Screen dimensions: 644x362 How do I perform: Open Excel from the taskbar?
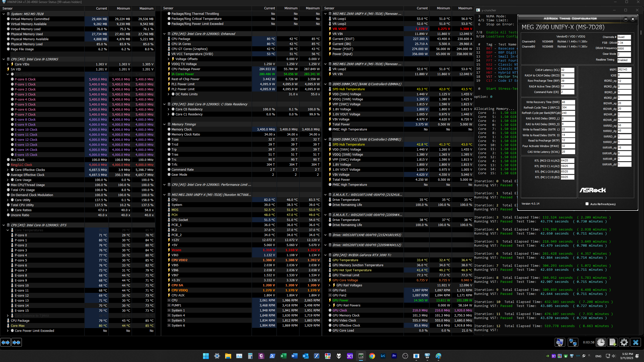point(283,356)
